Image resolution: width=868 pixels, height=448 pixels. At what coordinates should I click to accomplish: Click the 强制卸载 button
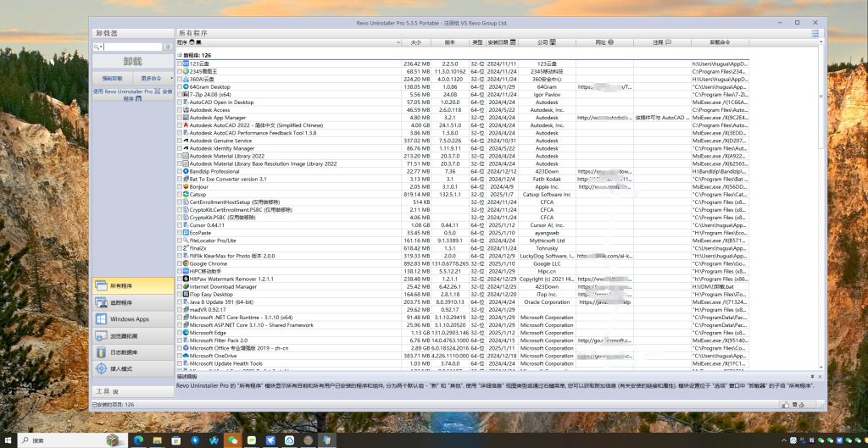[113, 79]
